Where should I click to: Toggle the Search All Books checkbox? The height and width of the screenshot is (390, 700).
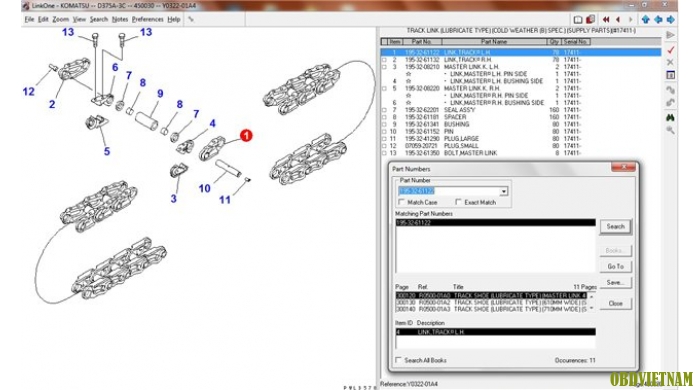pyautogui.click(x=398, y=360)
